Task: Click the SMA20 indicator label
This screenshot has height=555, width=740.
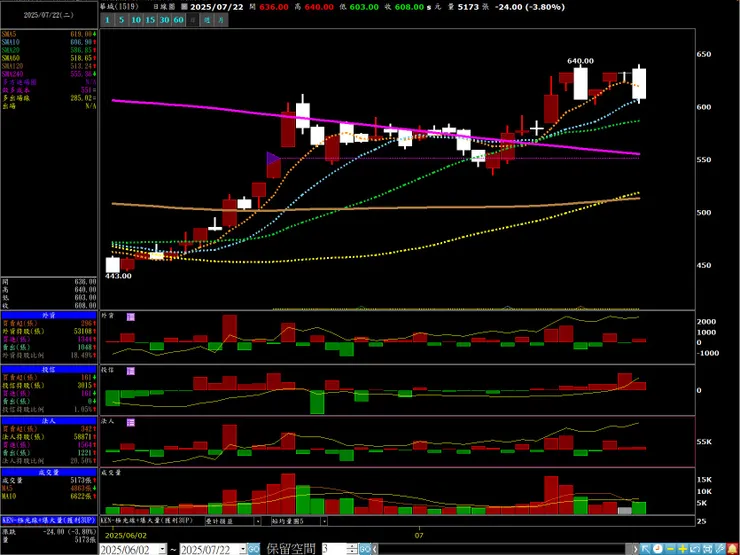Action: [11, 50]
